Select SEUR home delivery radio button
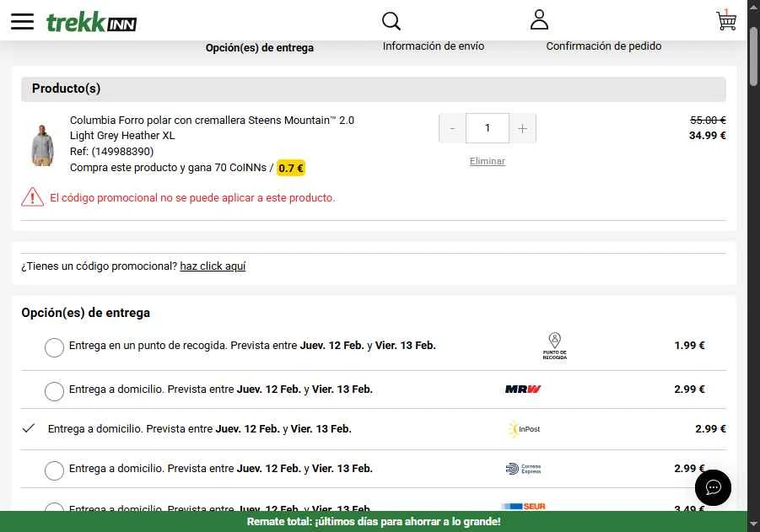This screenshot has width=760, height=532. 54,507
